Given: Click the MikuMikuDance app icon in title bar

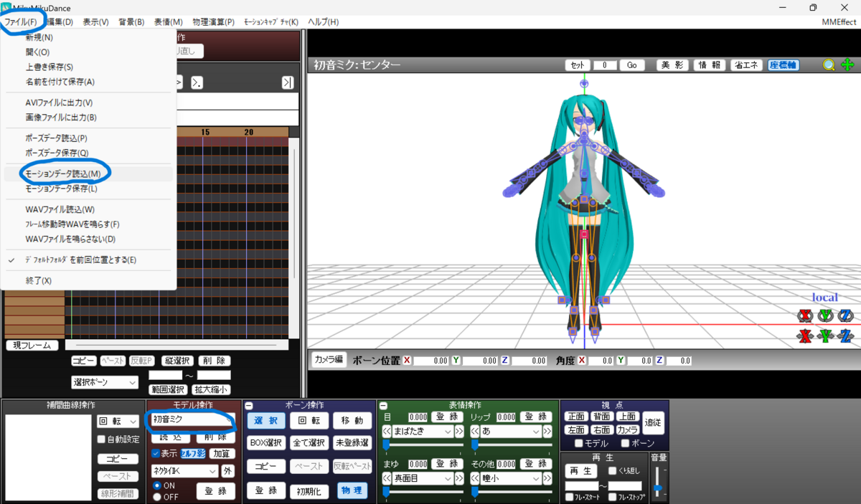Looking at the screenshot, I should click(6, 6).
